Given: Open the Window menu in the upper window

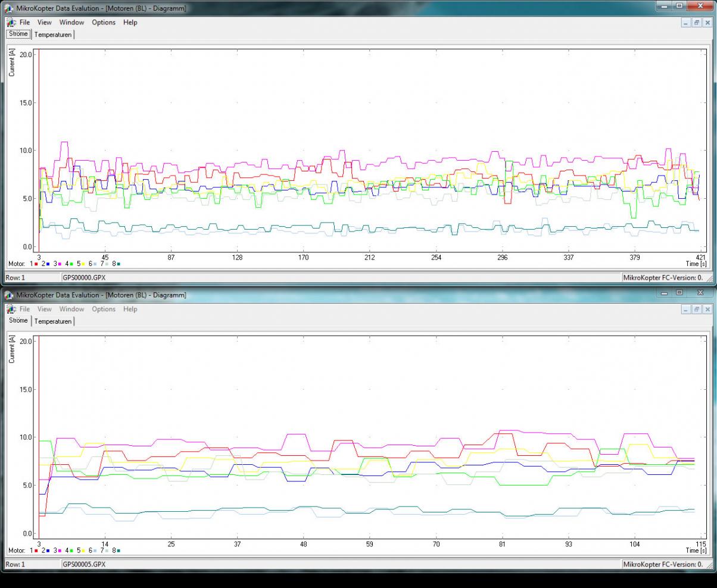Looking at the screenshot, I should (x=71, y=23).
